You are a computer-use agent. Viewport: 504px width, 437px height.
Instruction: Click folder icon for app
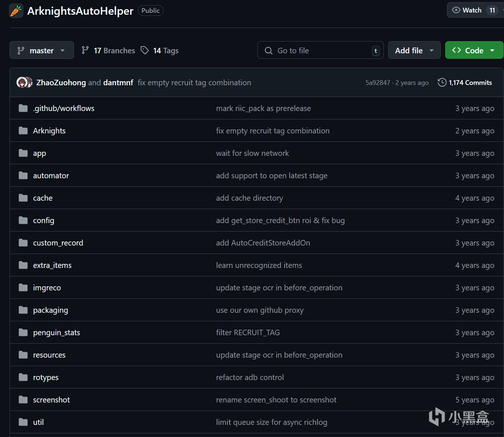click(x=23, y=153)
